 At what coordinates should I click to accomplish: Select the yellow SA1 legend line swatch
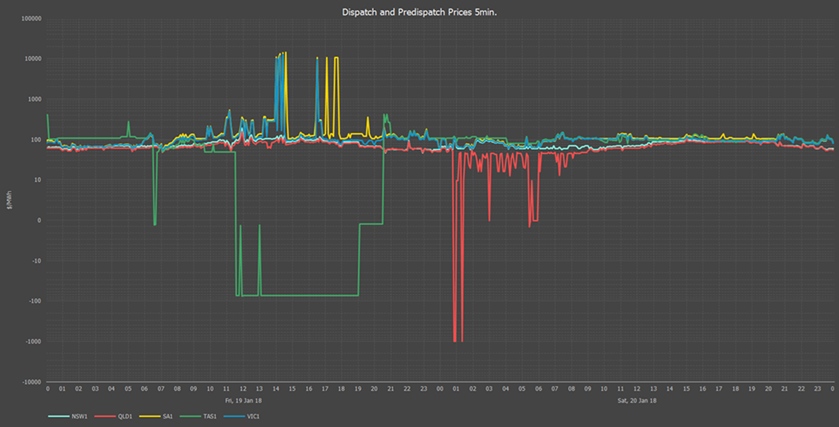[x=151, y=415]
